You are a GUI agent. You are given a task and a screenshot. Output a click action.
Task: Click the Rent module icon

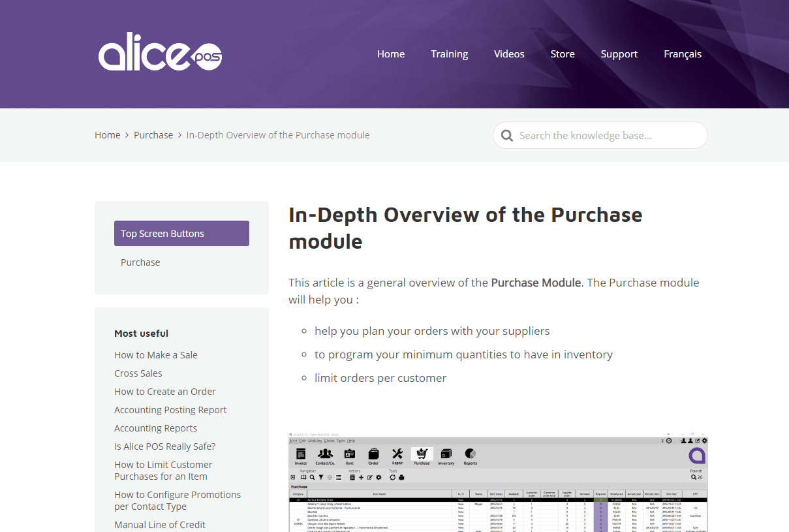click(x=350, y=454)
